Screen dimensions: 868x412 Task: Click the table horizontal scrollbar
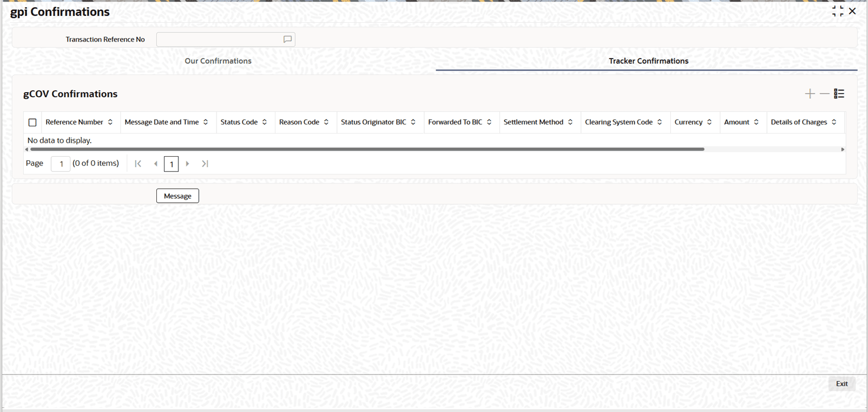click(x=367, y=149)
